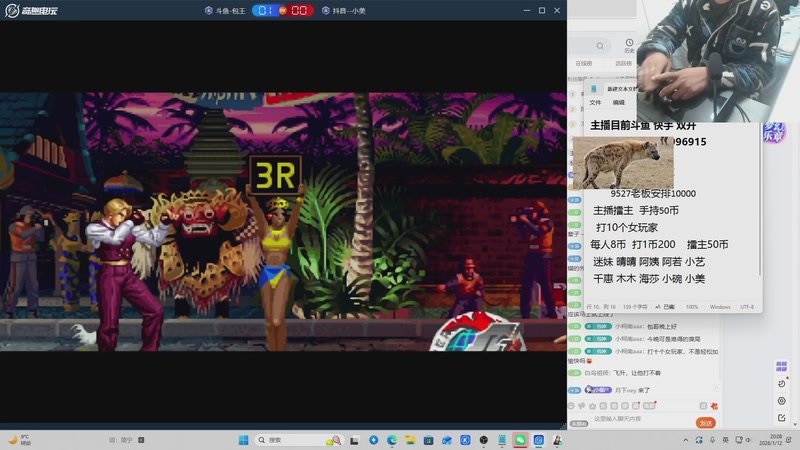The image size is (800, 450).
Task: Click the UTF-8 encoding in Notepad status bar
Action: (x=747, y=307)
